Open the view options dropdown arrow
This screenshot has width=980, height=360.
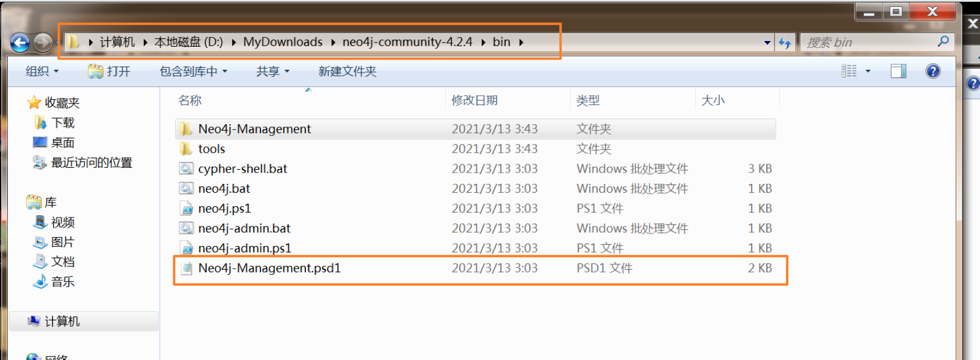868,71
